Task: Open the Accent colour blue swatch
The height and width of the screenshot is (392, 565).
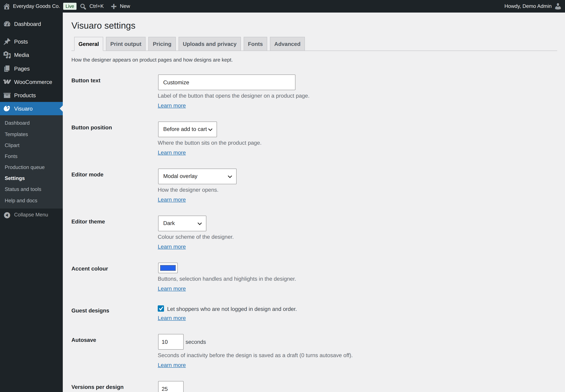Action: point(168,268)
